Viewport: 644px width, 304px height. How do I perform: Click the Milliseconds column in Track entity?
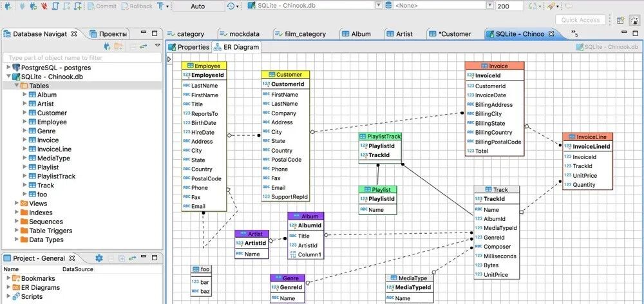497,256
